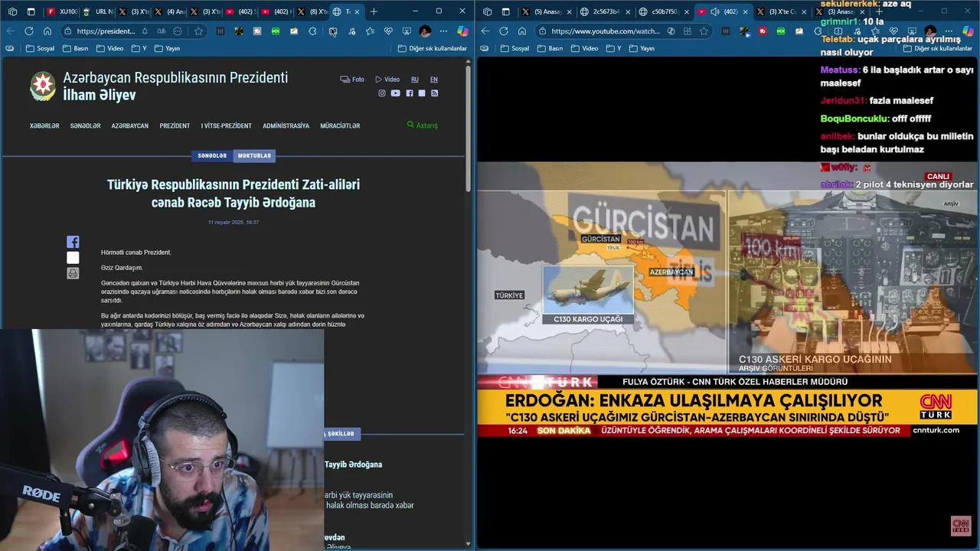Click the YouTube address bar URL
This screenshot has width=980, height=551.
(605, 31)
